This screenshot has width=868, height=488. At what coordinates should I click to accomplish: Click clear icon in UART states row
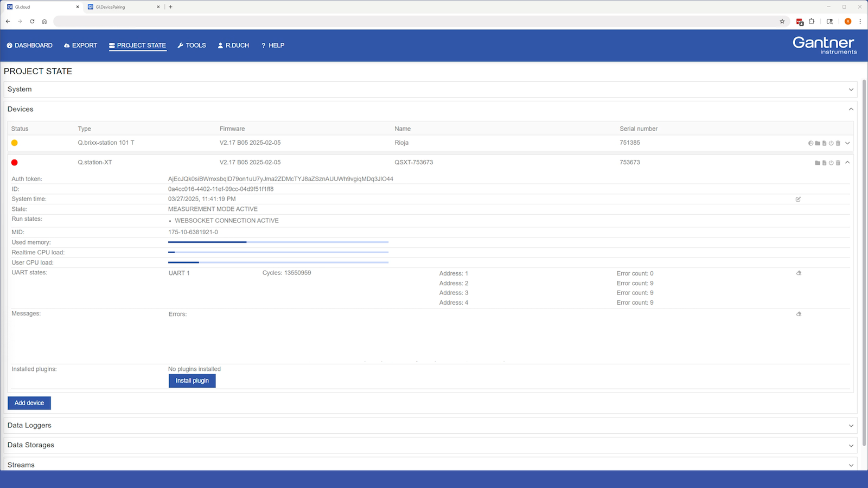799,273
